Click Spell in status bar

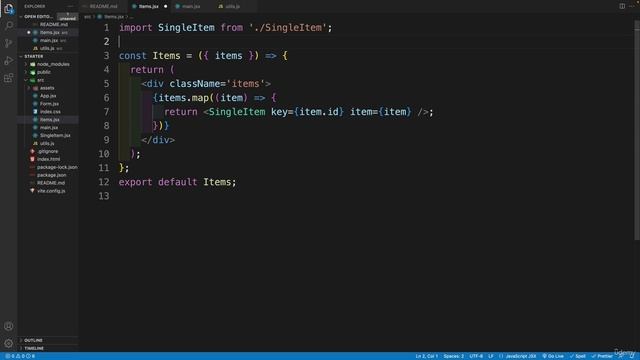pos(578,356)
